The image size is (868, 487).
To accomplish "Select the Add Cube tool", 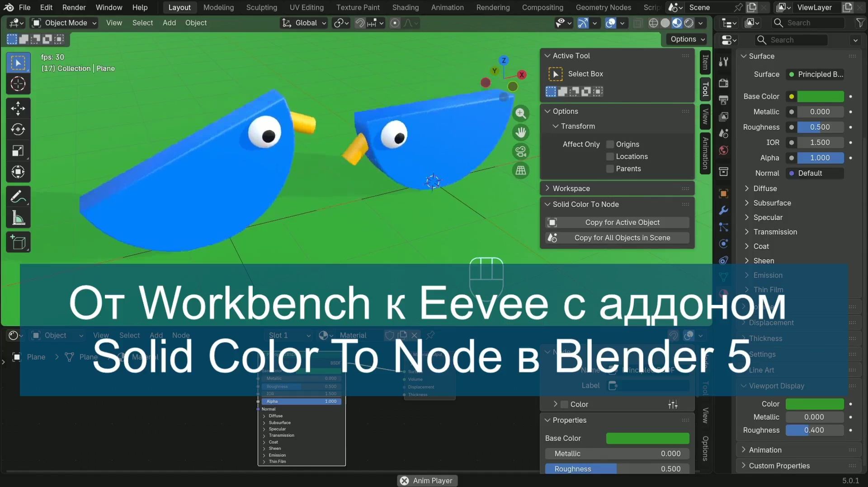I will (18, 242).
